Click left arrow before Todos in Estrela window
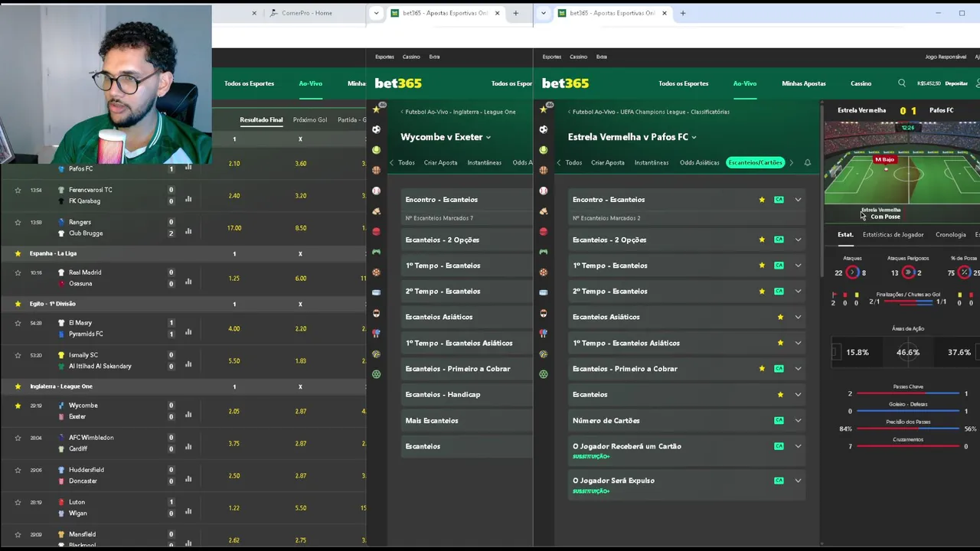 point(559,162)
